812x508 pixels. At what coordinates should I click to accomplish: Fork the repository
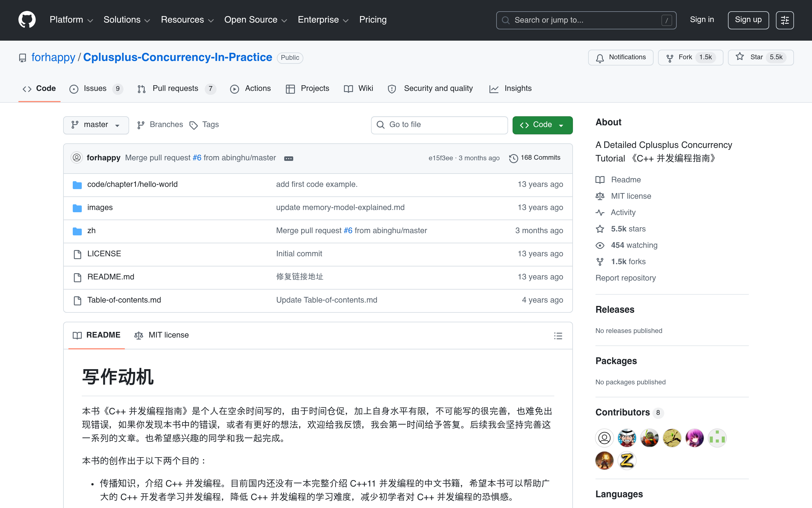[x=690, y=58]
